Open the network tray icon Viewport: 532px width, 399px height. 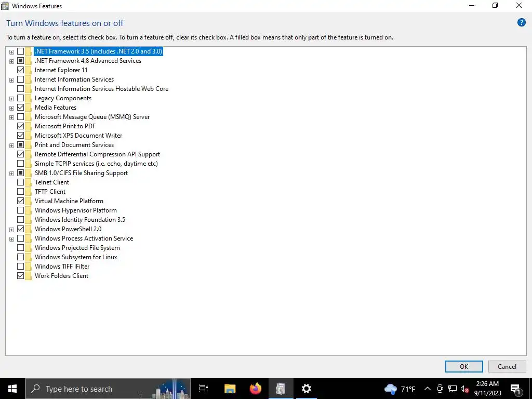453,389
